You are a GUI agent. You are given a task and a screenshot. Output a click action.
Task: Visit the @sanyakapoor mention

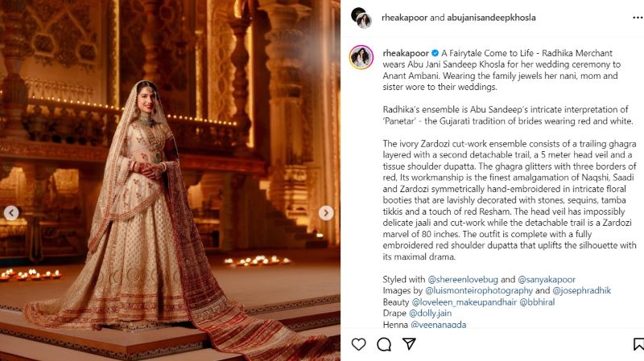(547, 279)
